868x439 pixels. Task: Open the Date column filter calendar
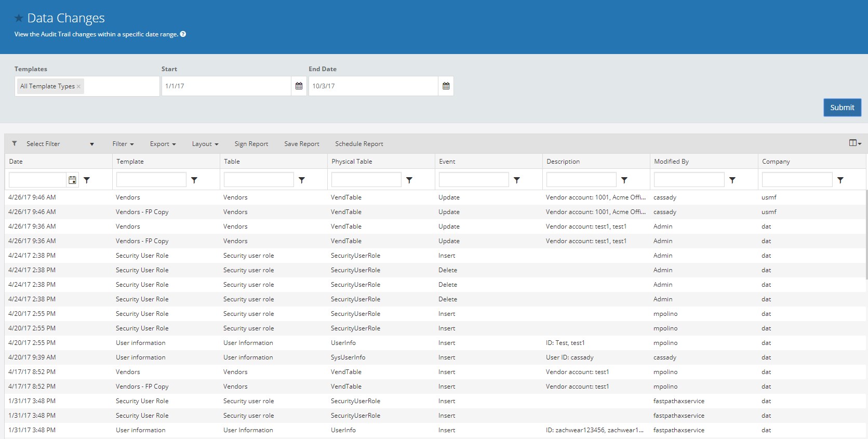(x=72, y=180)
